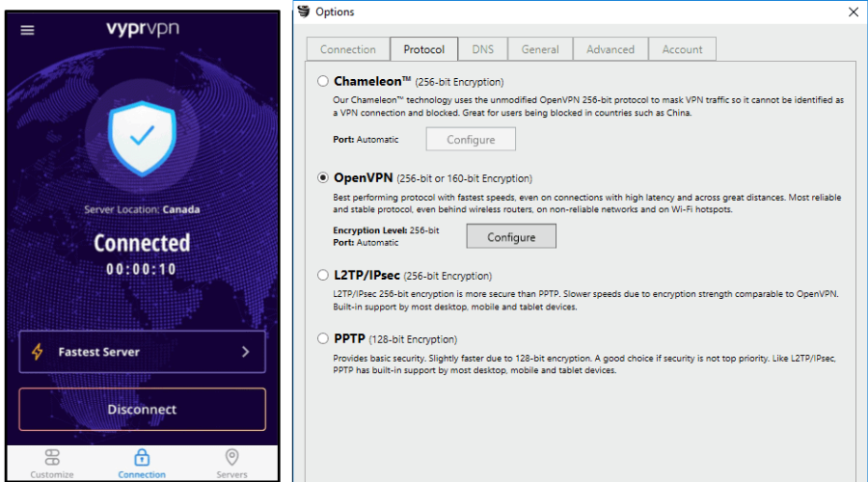Open the DNS tab
This screenshot has height=482, width=868.
point(483,49)
